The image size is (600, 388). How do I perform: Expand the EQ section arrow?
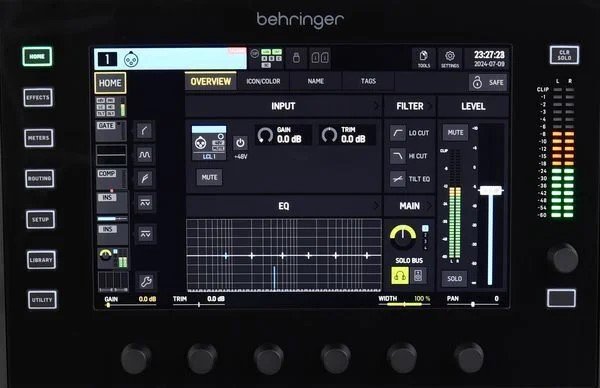pyautogui.click(x=377, y=206)
